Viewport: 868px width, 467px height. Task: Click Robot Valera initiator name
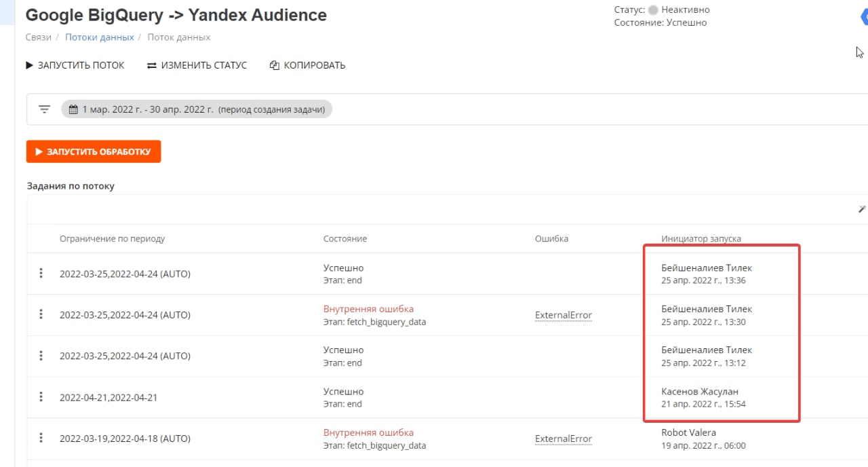(x=688, y=432)
